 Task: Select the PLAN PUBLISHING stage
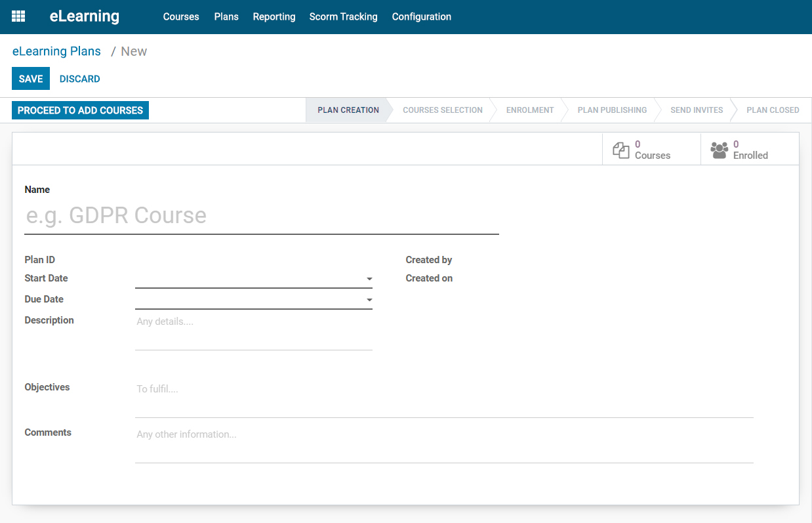[612, 110]
